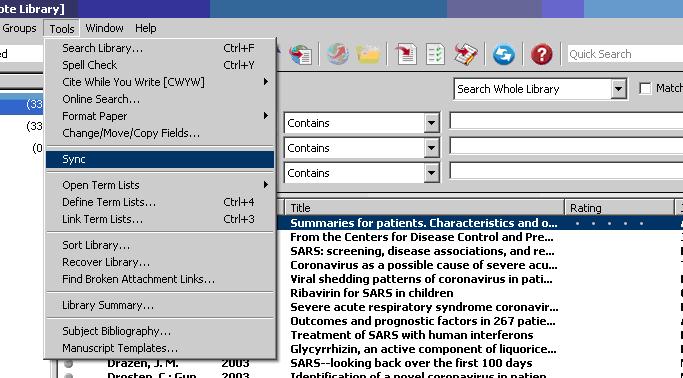Choose Change/Move/Copy Fields... entry
Screen dimensions: 683x378
coord(160,133)
